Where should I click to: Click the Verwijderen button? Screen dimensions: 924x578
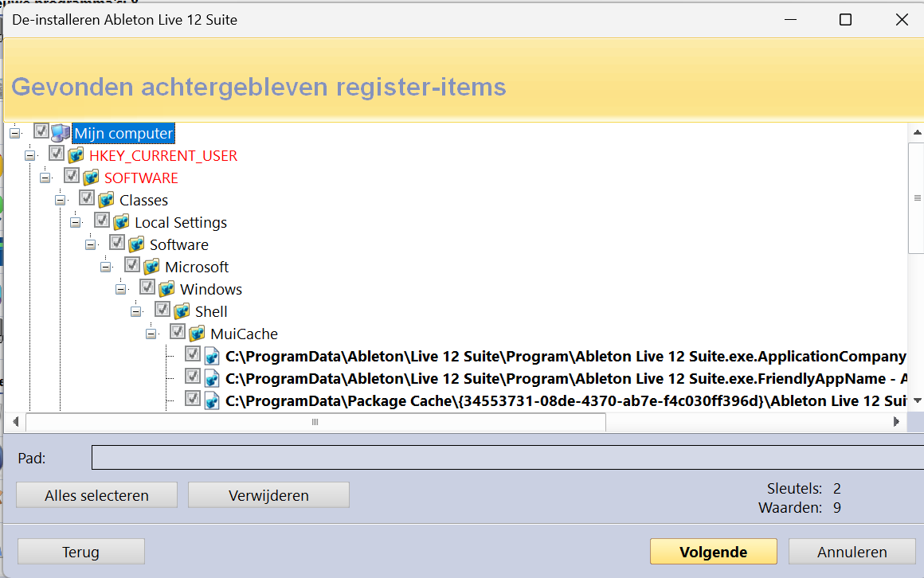click(268, 495)
